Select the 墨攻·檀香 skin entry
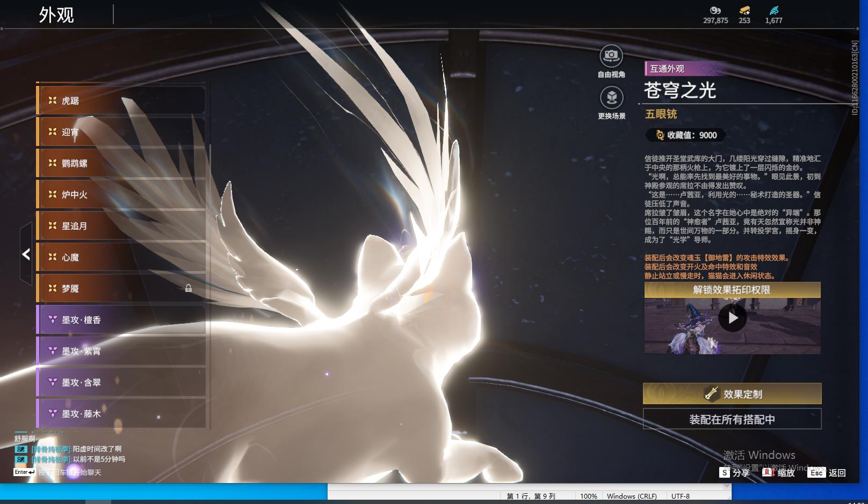 121,320
